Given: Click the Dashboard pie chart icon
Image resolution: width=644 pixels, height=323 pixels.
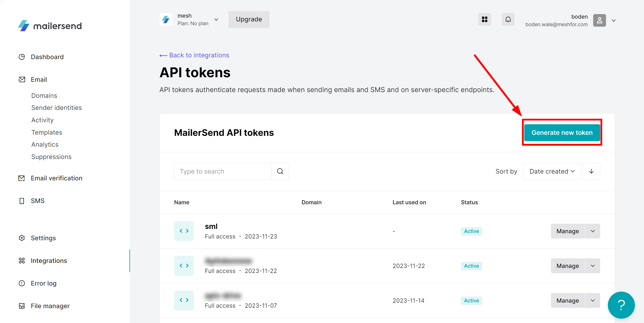Looking at the screenshot, I should click(22, 57).
